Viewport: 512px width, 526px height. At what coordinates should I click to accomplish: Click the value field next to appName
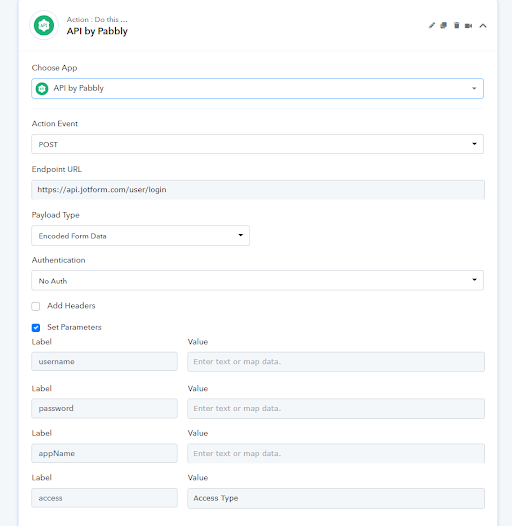pos(336,453)
